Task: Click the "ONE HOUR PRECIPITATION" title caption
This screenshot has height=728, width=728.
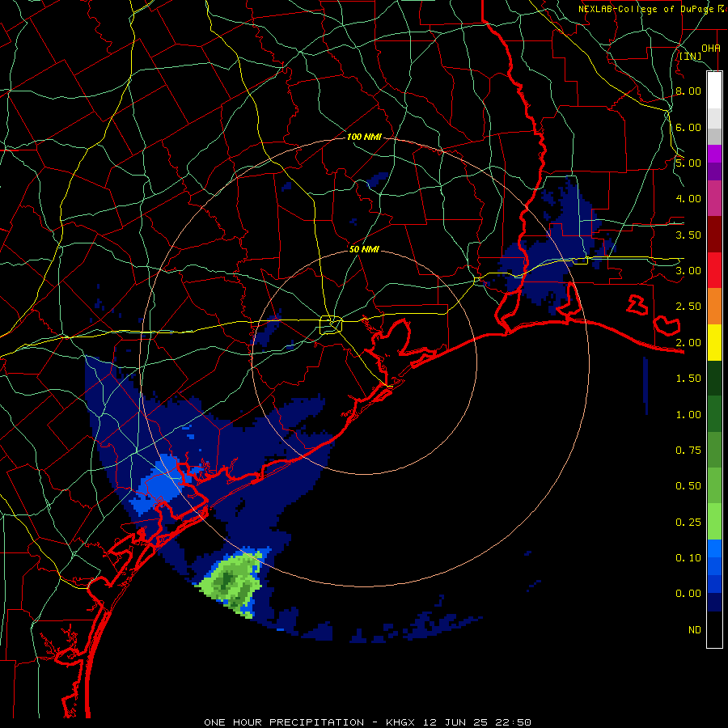Action: coord(284,722)
